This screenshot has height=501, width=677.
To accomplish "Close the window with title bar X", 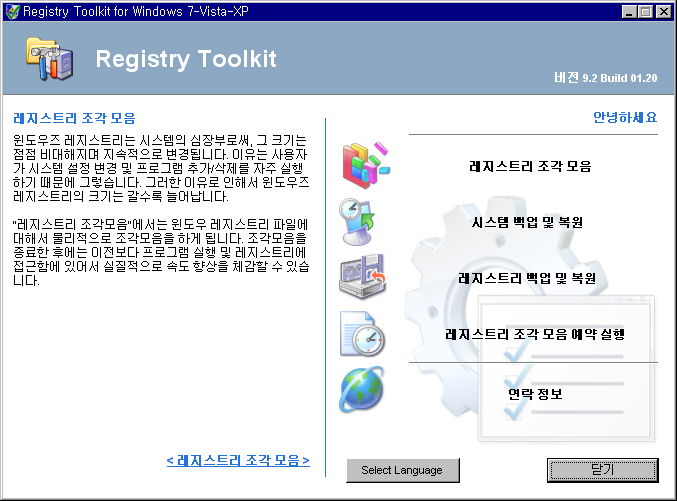I will [664, 12].
